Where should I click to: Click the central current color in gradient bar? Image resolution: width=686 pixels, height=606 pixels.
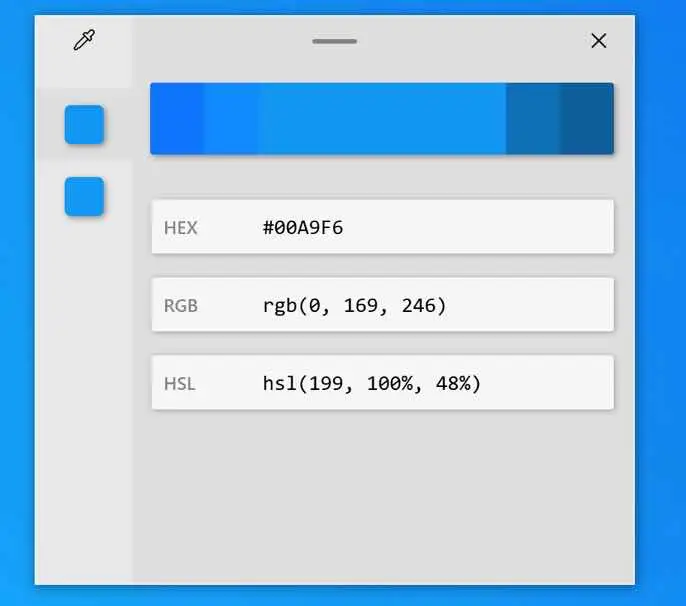(382, 118)
